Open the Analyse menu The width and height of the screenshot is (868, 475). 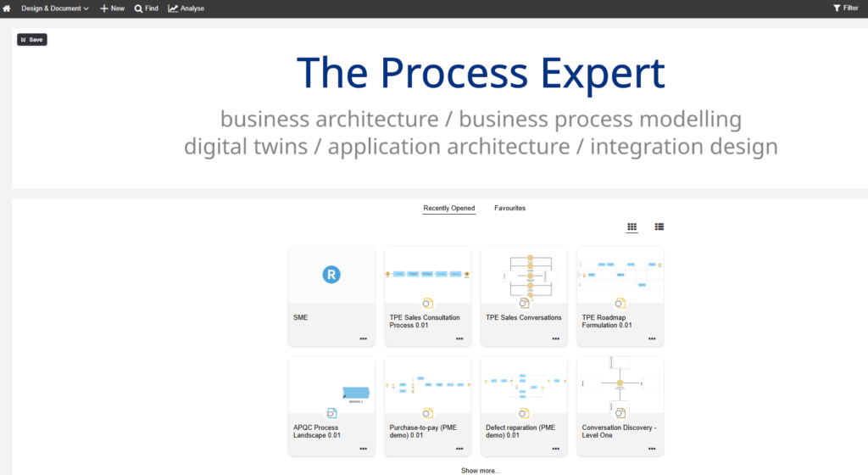186,8
